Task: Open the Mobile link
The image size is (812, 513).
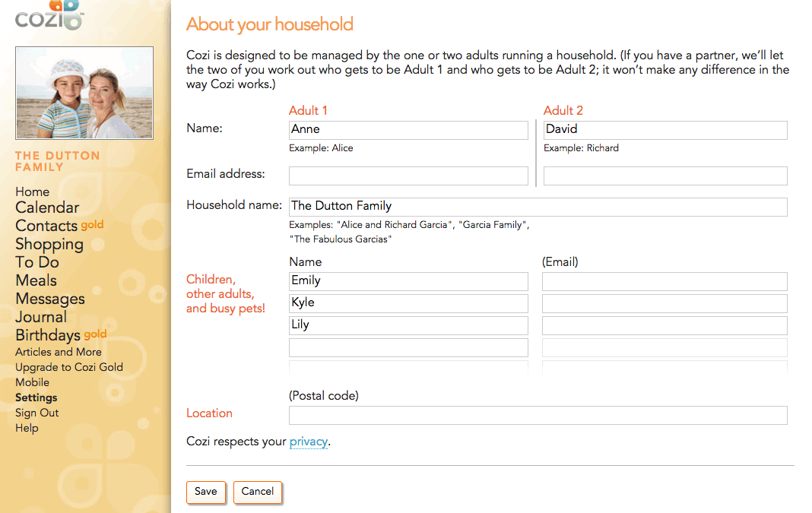Action: tap(32, 382)
